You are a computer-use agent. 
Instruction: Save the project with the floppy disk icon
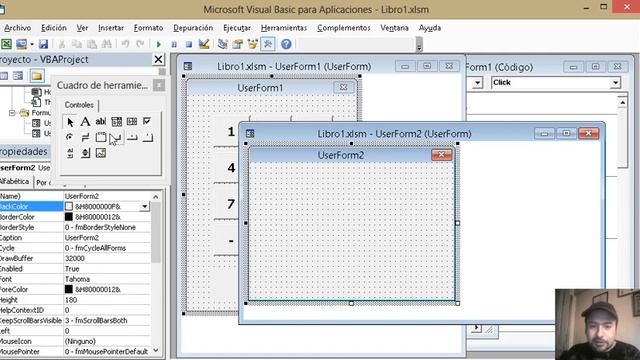coord(43,44)
